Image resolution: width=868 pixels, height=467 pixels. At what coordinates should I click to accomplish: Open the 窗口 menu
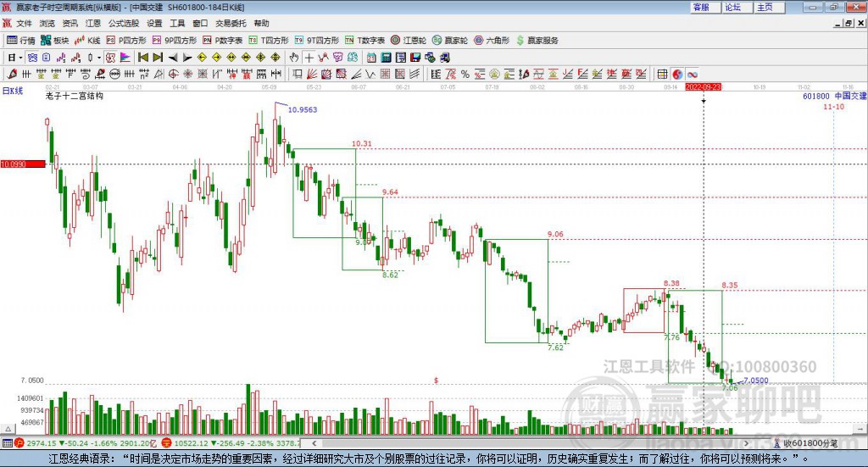200,23
